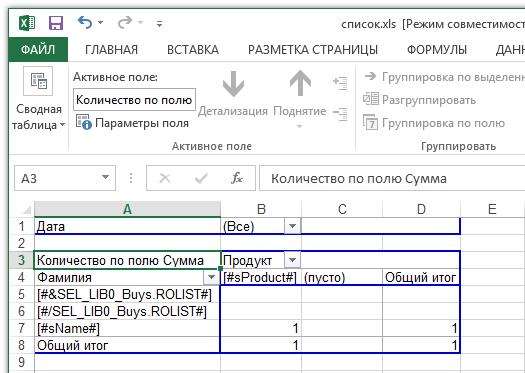Click the Детализация down arrow icon
This screenshot has width=525, height=373.
point(233,83)
